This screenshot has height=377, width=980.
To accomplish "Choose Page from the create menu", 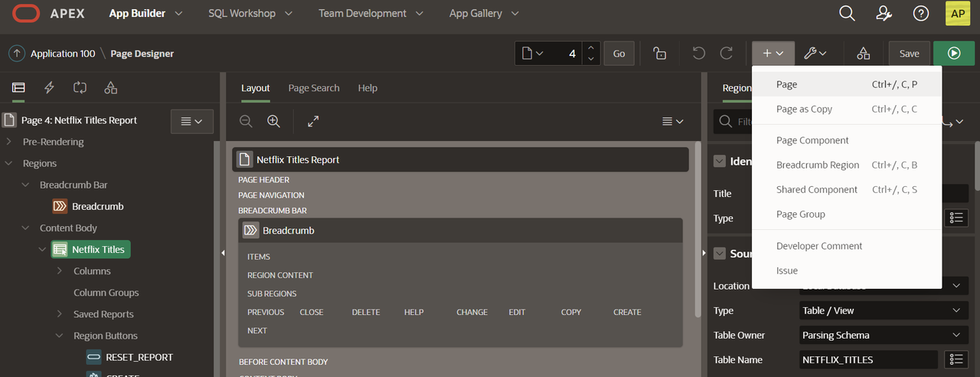I will point(847,84).
